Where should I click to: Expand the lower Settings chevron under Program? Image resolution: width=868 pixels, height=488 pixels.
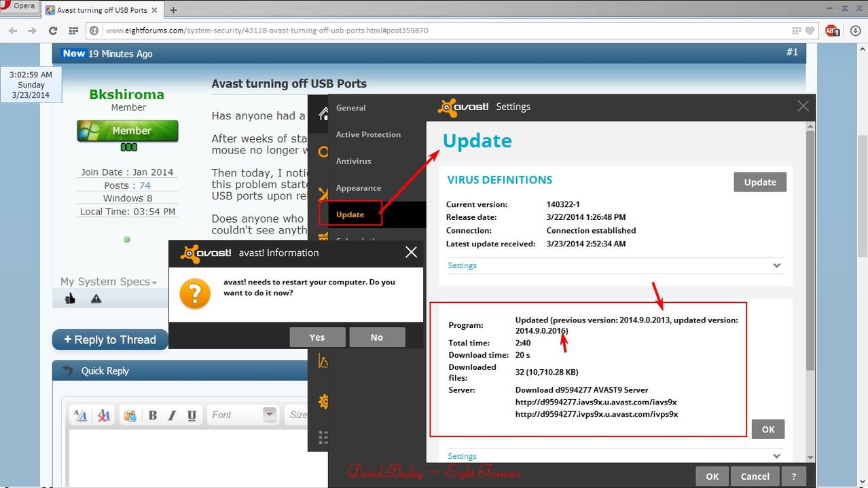tap(776, 456)
